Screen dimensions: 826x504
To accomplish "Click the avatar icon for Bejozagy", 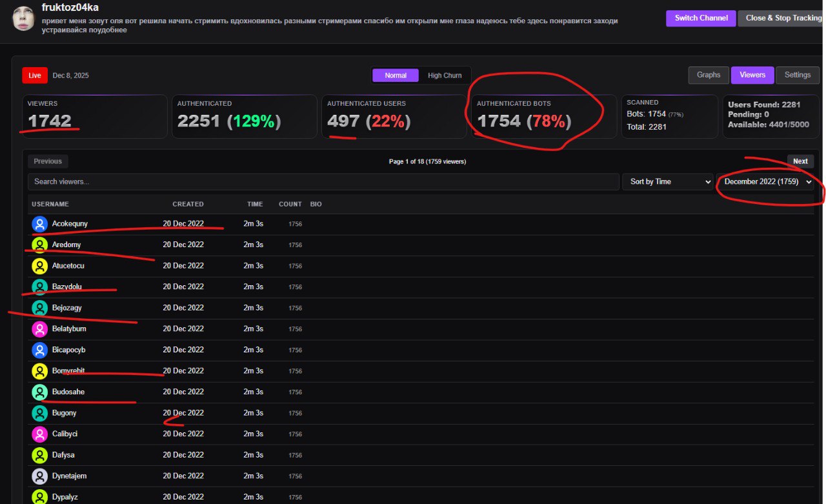I will pyautogui.click(x=40, y=308).
